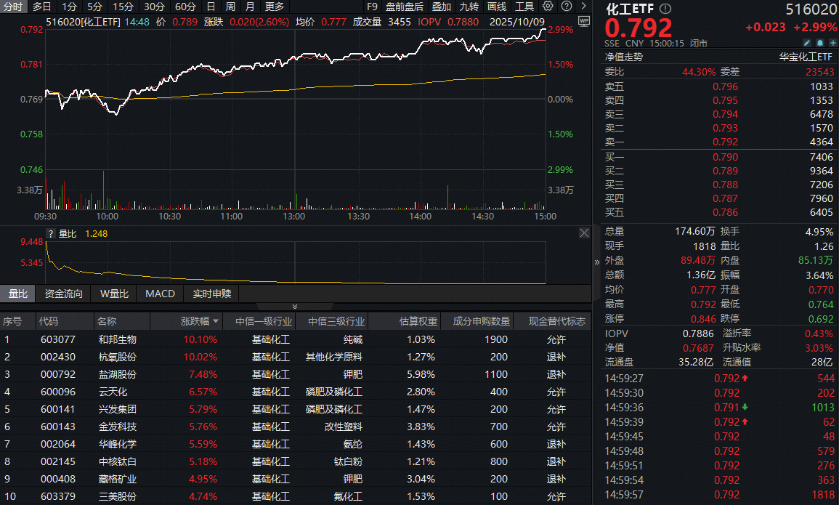Expand the 更多 period menu
This screenshot has width=839, height=505.
point(274,6)
